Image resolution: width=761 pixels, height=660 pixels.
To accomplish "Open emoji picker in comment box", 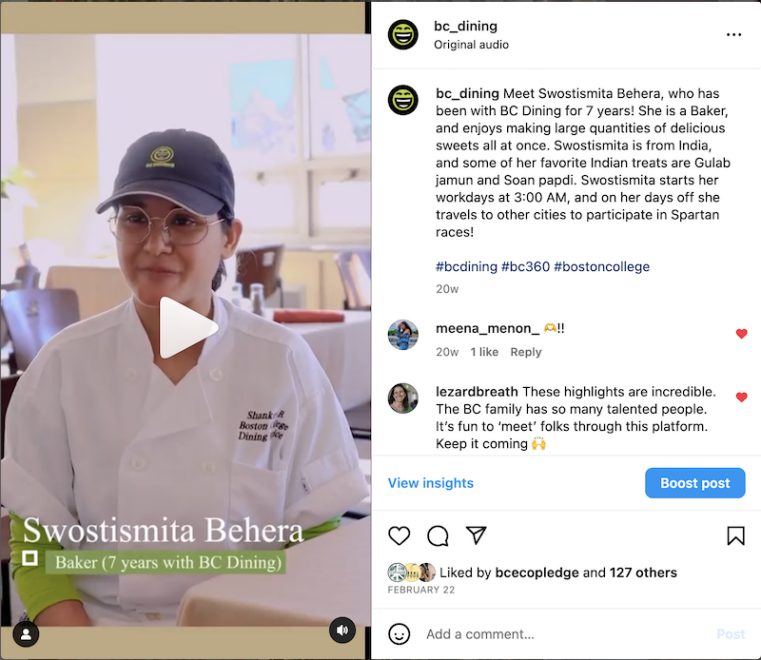I will coord(399,634).
